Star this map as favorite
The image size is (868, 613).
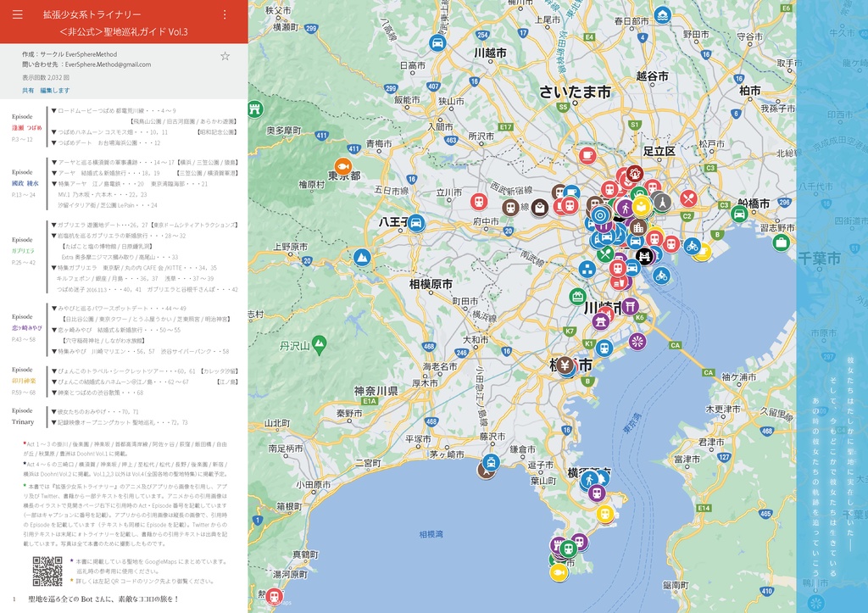coord(225,56)
